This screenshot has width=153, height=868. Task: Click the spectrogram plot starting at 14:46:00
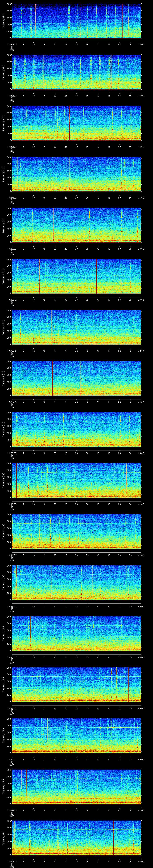pyautogui.click(x=77, y=787)
